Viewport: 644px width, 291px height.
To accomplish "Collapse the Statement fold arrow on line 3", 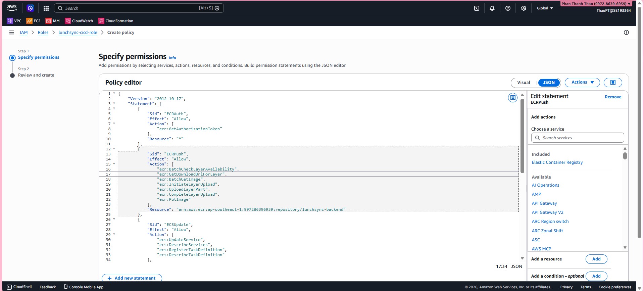I will [x=114, y=103].
